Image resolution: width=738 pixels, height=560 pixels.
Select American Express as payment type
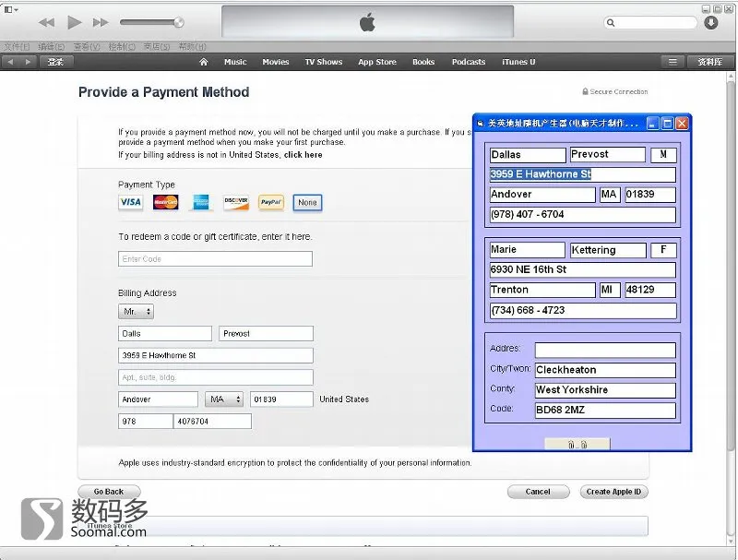pyautogui.click(x=201, y=202)
